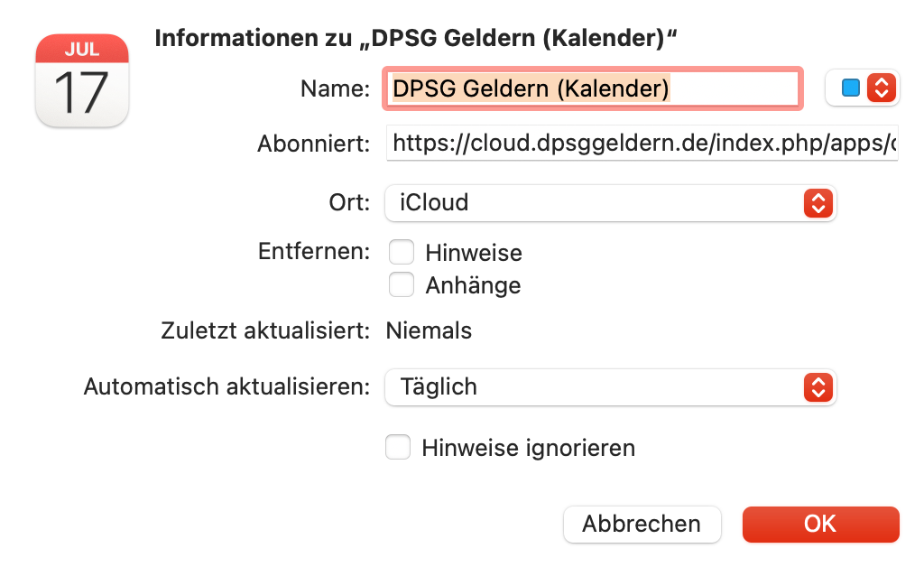This screenshot has width=924, height=567.
Task: Confirm with the OK button
Action: pos(820,524)
